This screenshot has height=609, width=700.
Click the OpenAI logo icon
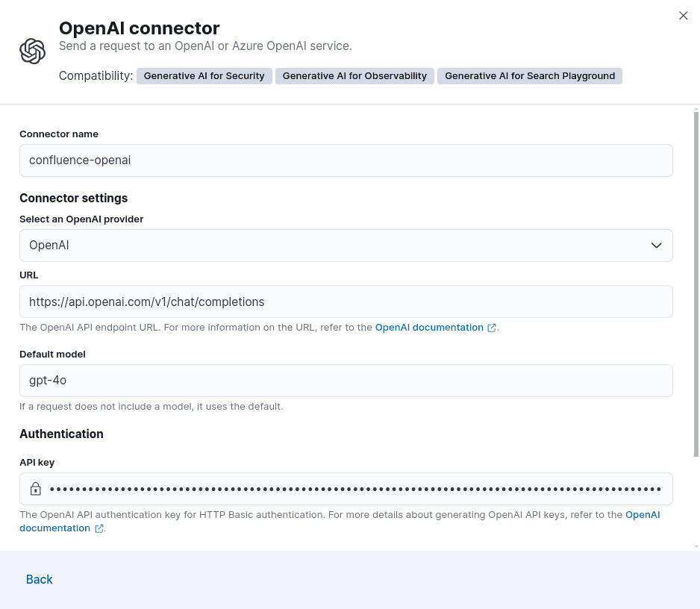(x=32, y=51)
